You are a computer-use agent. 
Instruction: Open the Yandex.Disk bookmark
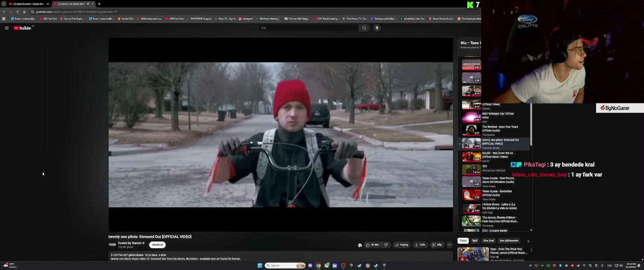coord(125,19)
